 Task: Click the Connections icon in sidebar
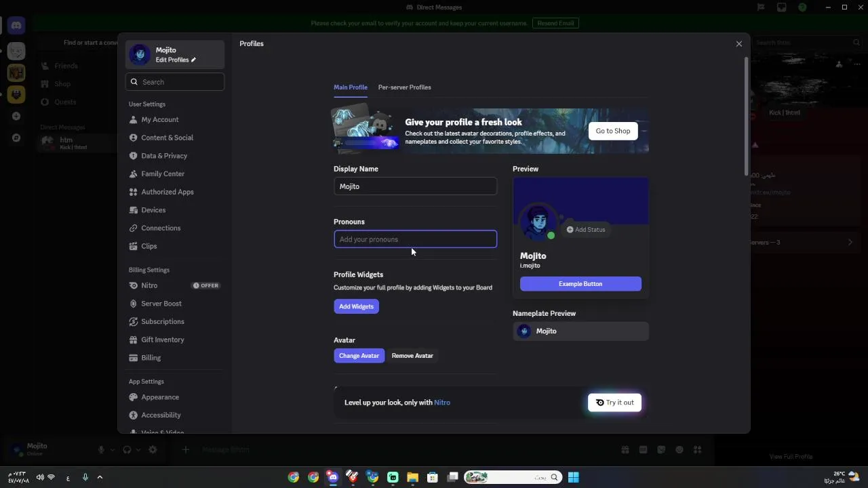134,228
